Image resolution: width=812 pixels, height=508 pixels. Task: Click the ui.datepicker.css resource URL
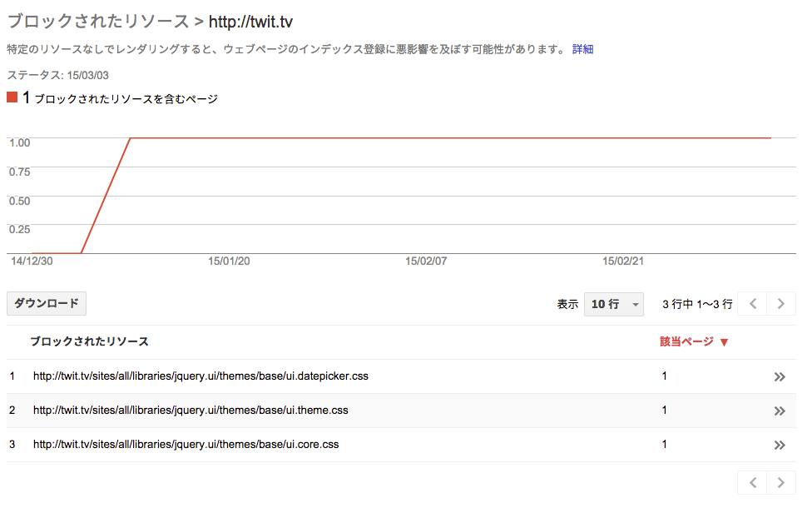coord(201,376)
